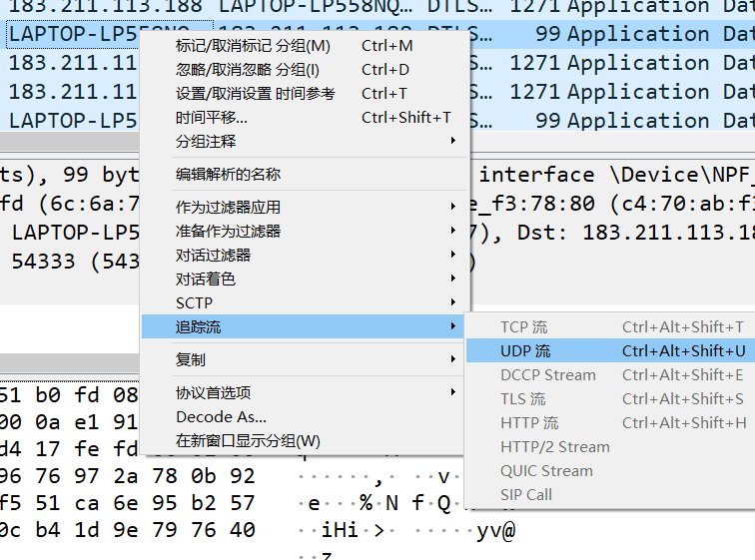The height and width of the screenshot is (560, 755).
Task: Click hex row starting 51 b0 fd 08
Action: click(69, 395)
